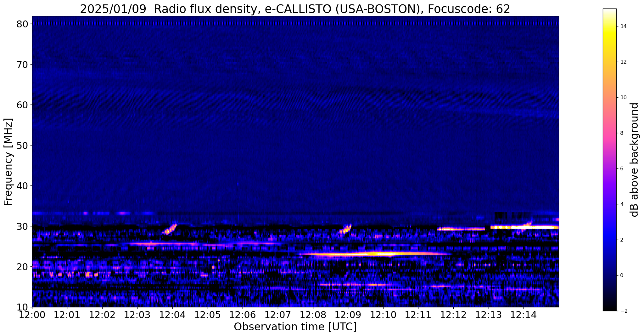
Task: Click the 12:12 time tick label
Action: 453,315
